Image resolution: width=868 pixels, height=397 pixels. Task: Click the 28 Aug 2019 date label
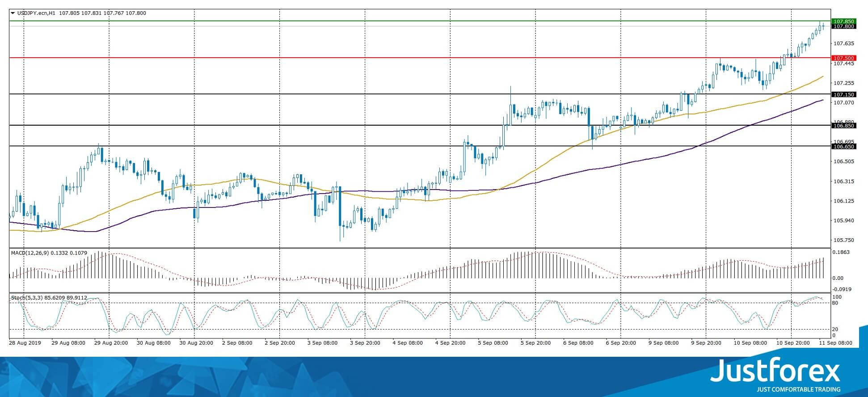25,343
